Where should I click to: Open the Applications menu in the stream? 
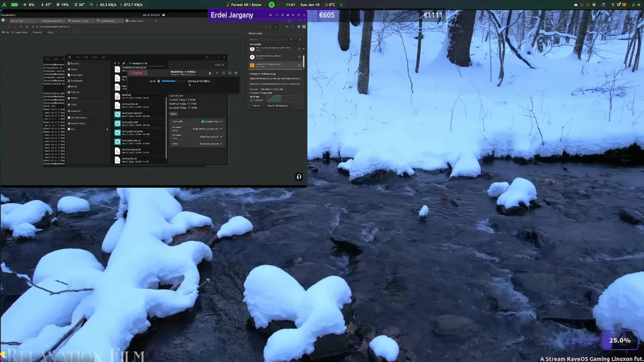[x=9, y=15]
